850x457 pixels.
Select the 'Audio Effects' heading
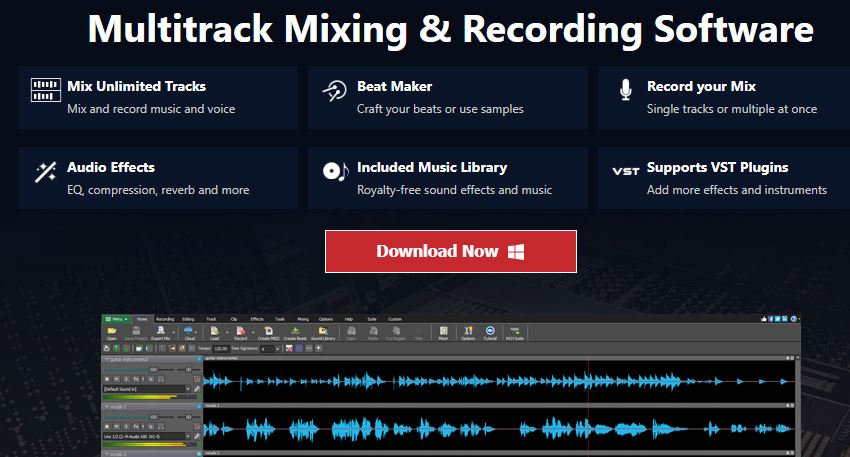pos(111,167)
